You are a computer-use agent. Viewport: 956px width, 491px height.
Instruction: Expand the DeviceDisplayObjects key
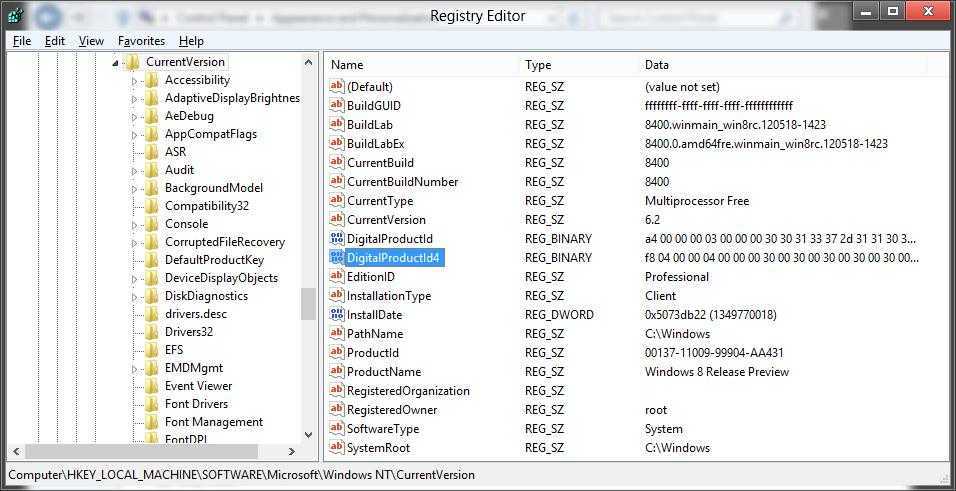pyautogui.click(x=135, y=278)
